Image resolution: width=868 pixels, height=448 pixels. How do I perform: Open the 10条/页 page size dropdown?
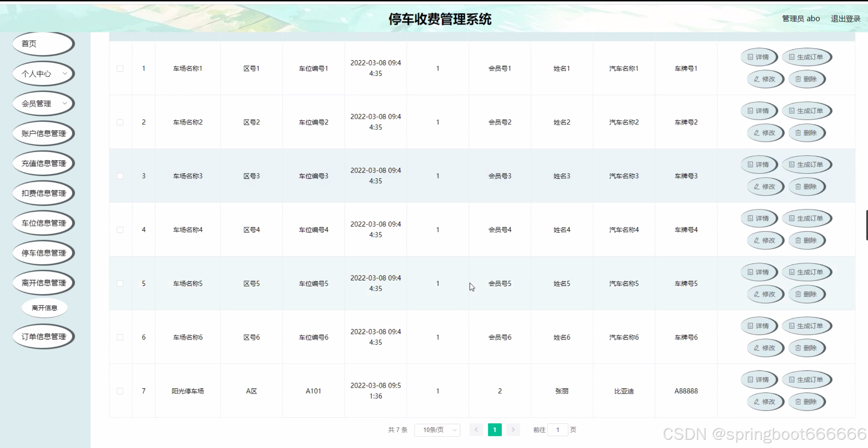point(437,430)
